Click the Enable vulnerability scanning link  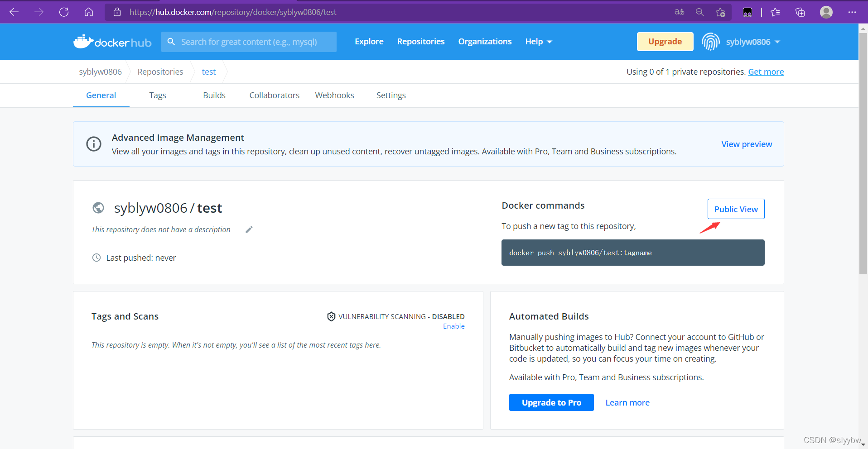[x=454, y=326]
